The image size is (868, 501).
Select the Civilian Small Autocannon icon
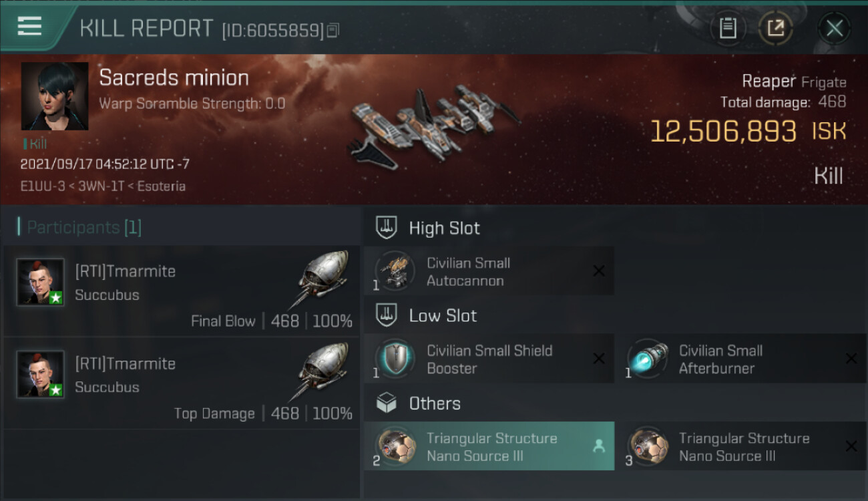[394, 271]
